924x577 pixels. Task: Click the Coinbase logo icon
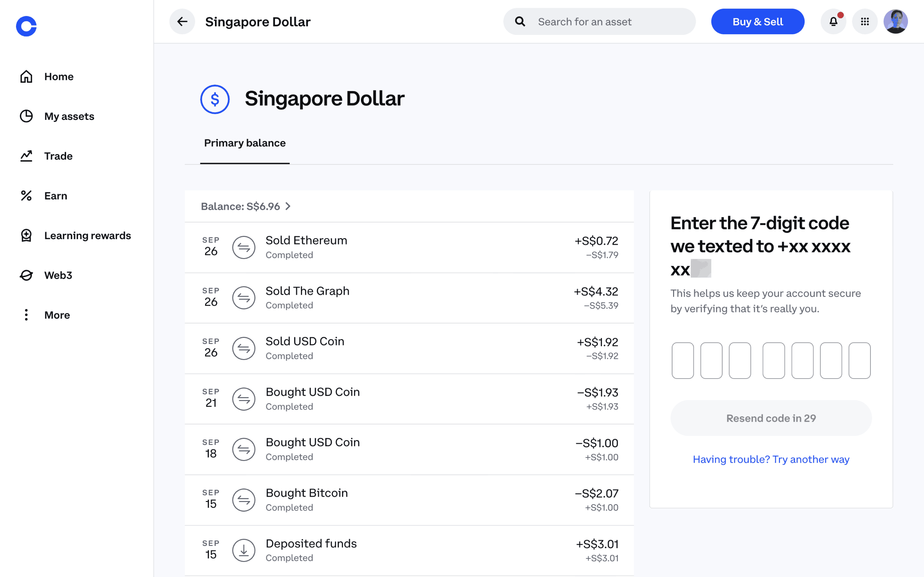click(26, 26)
